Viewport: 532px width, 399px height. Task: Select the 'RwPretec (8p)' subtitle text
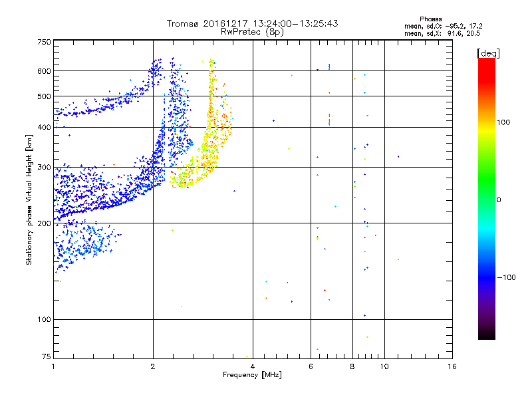[x=252, y=32]
